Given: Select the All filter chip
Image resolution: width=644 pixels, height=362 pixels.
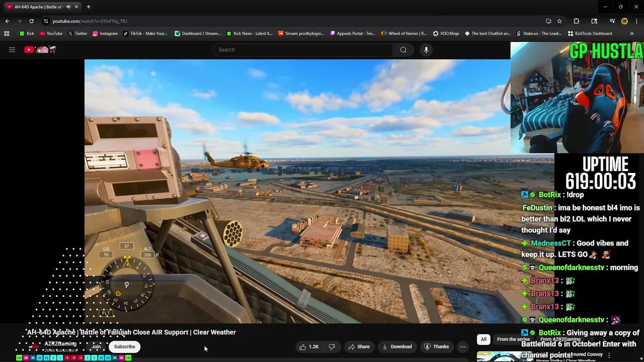Looking at the screenshot, I should click(484, 339).
